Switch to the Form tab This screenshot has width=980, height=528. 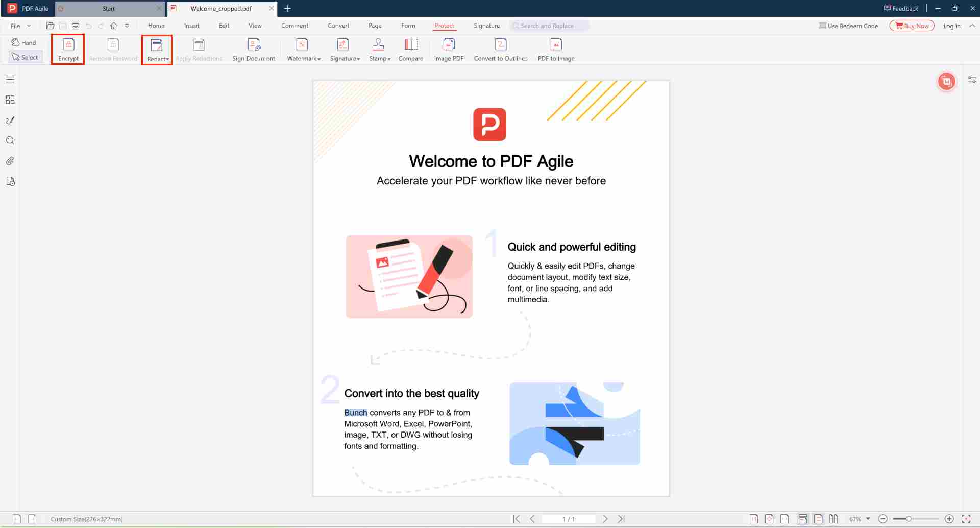click(x=408, y=26)
